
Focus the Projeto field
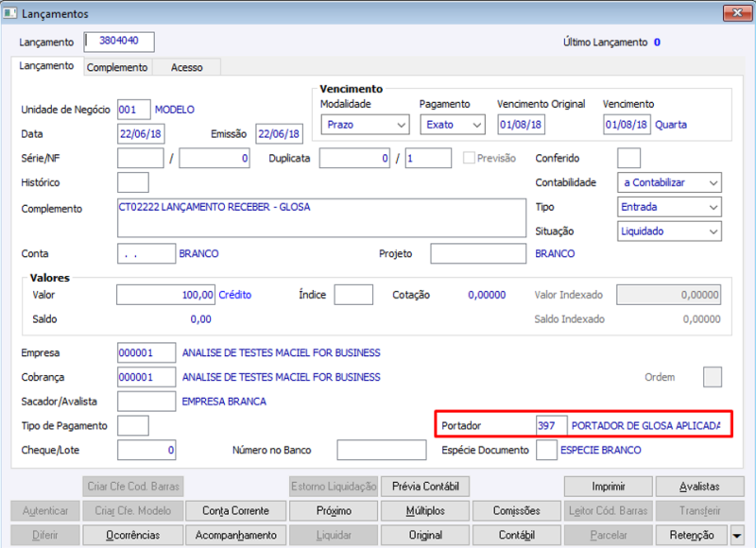(478, 253)
